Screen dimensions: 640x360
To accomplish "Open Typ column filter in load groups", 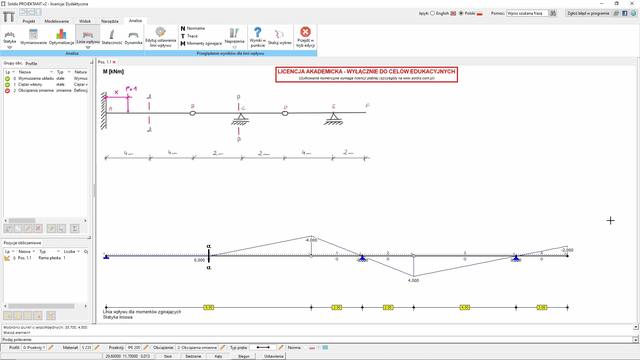I will [x=69, y=72].
